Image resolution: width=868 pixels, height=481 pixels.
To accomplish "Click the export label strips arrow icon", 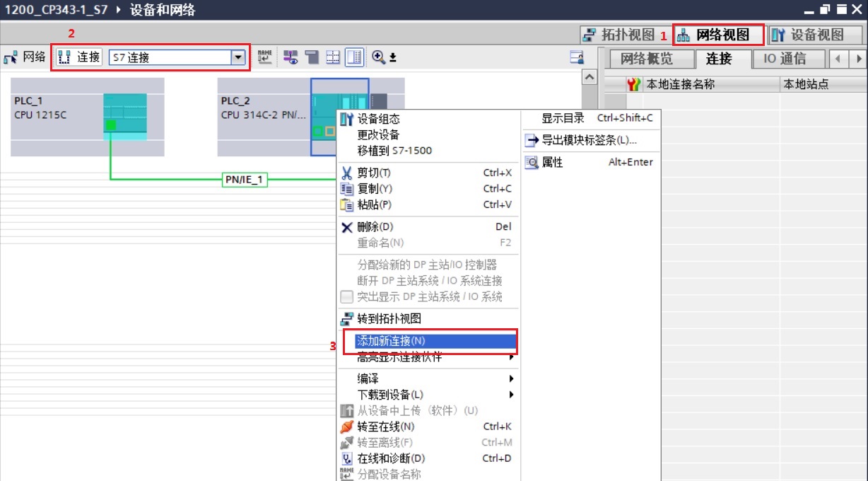I will pyautogui.click(x=532, y=140).
